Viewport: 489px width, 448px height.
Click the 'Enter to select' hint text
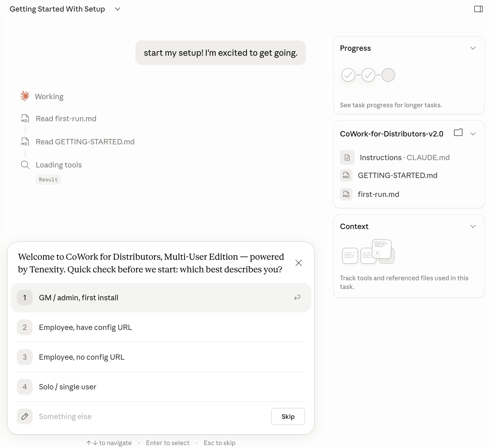point(168,443)
